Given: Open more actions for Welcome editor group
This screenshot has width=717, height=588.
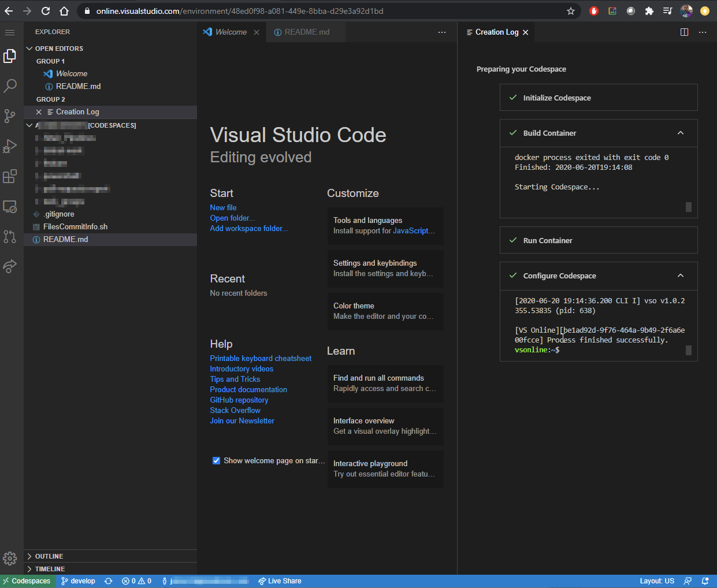Looking at the screenshot, I should pos(442,32).
